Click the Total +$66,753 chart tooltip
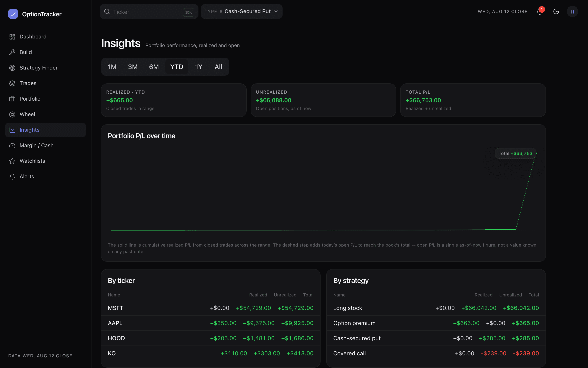Viewport: 588px width, 368px height. pyautogui.click(x=515, y=154)
